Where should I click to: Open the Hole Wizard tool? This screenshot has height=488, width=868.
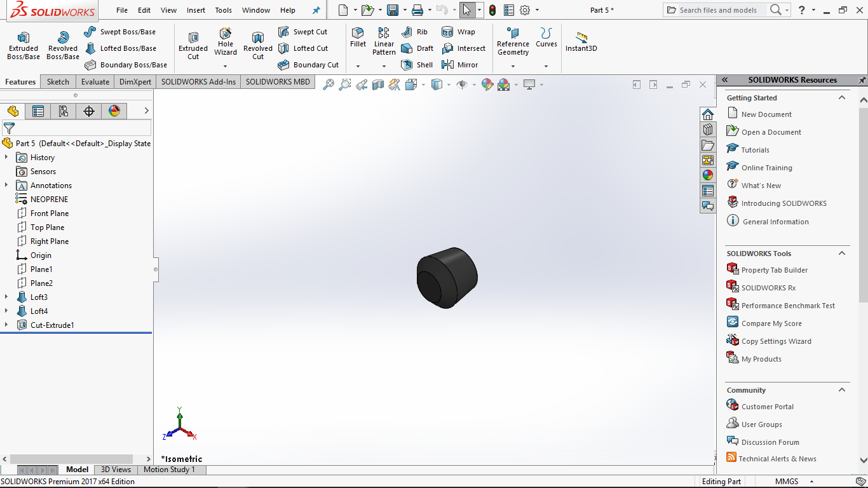226,42
